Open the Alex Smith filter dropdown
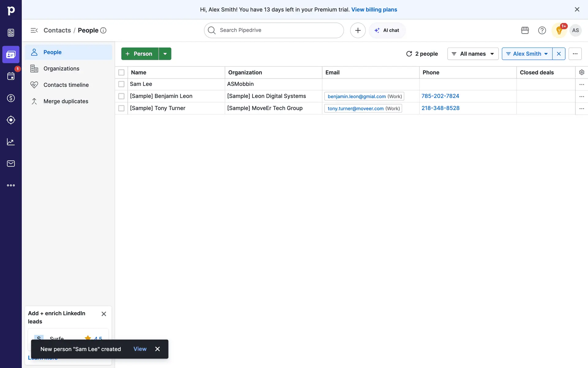 click(527, 54)
